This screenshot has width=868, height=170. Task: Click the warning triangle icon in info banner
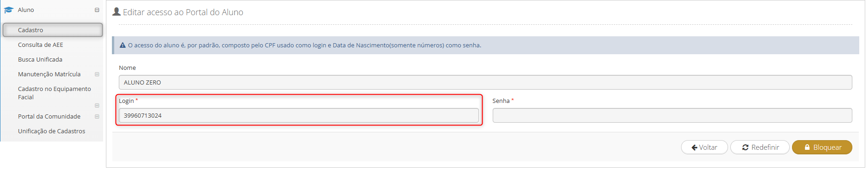coord(122,45)
